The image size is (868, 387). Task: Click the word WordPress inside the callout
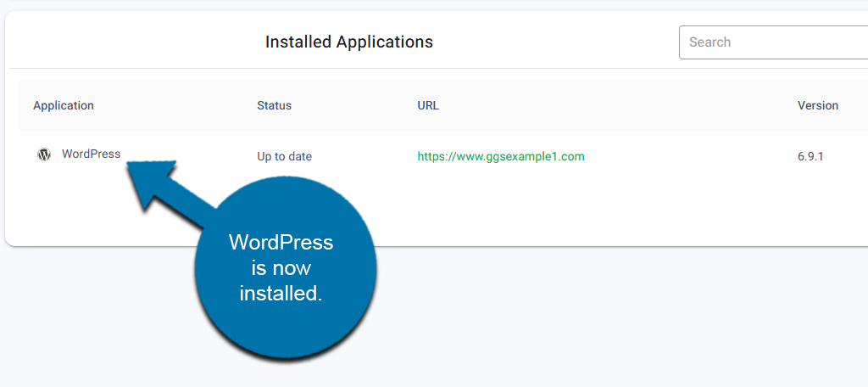click(281, 243)
